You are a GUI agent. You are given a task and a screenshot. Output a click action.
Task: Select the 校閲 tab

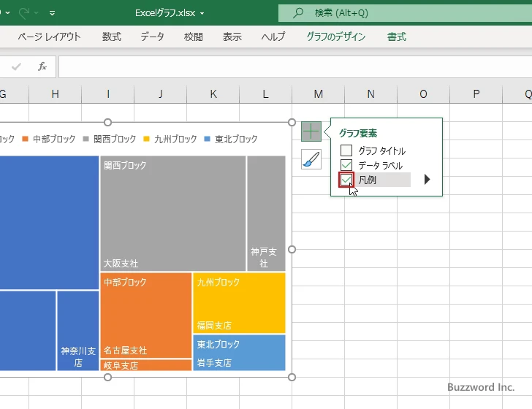194,37
